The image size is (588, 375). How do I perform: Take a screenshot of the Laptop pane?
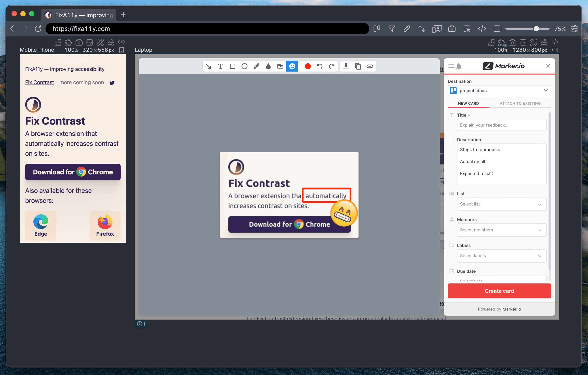512,42
